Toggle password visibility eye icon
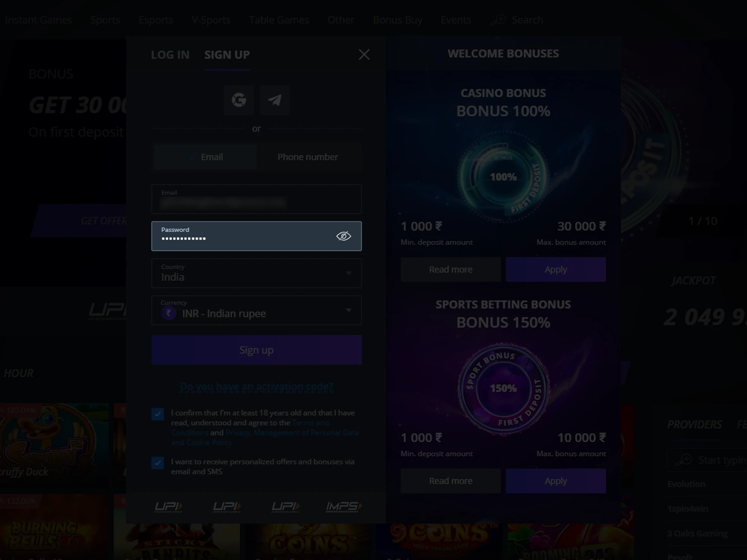Screen dimensions: 747x560 point(344,235)
